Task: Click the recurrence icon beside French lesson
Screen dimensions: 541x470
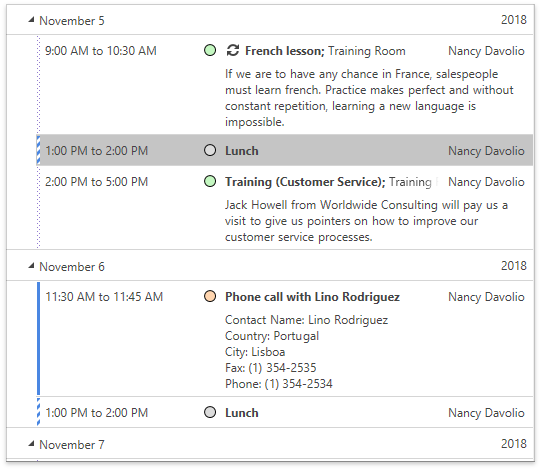Action: 233,50
